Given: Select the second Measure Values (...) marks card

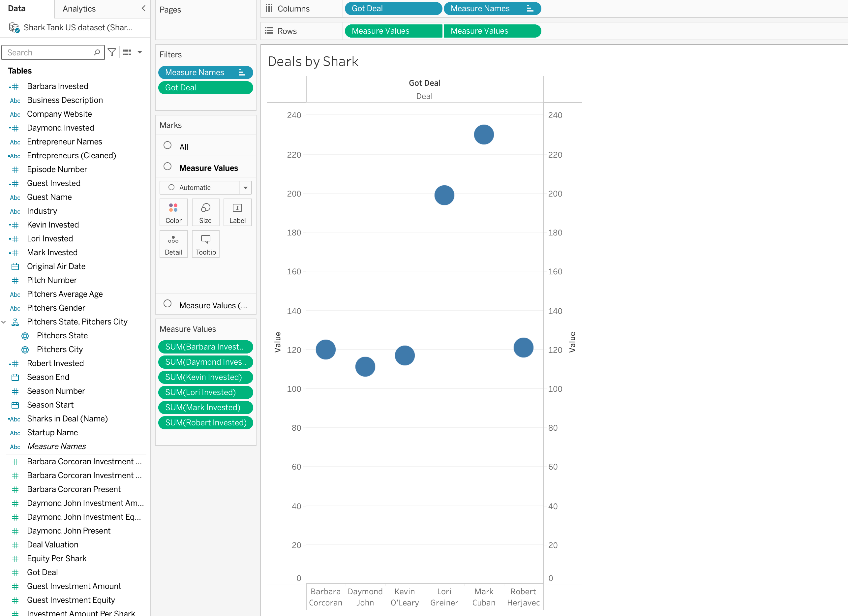Looking at the screenshot, I should coord(213,305).
